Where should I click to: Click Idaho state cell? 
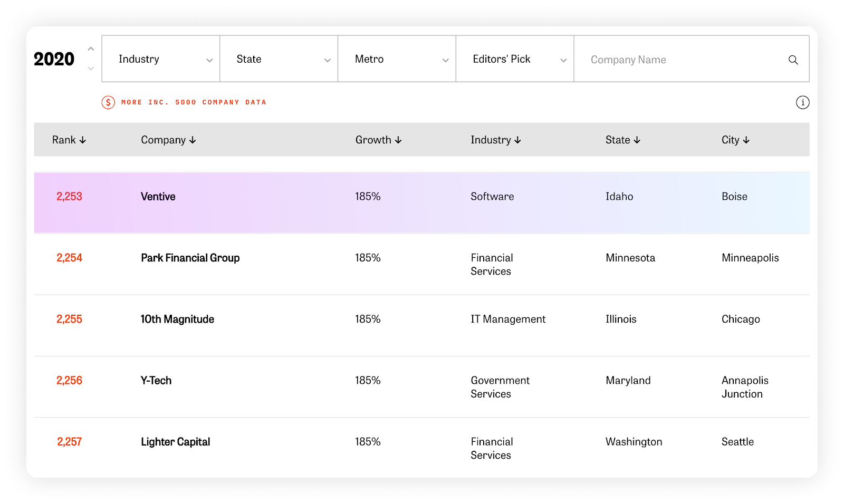(619, 196)
